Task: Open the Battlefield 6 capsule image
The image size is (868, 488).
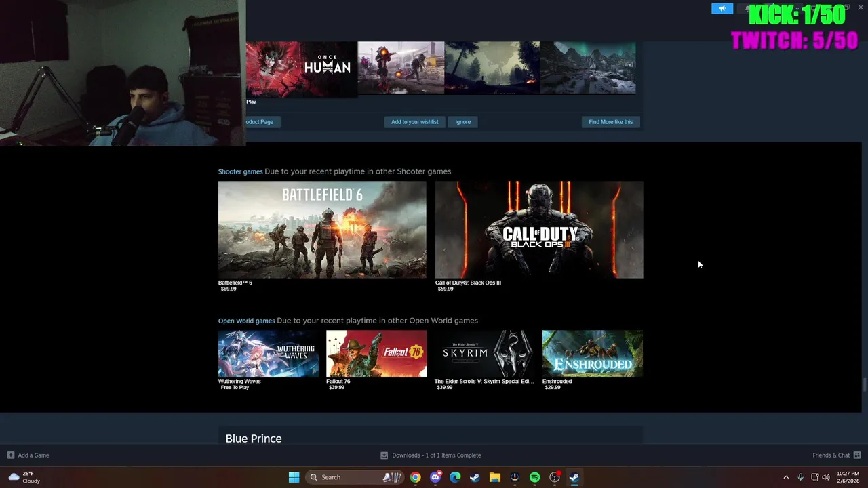Action: coord(322,230)
